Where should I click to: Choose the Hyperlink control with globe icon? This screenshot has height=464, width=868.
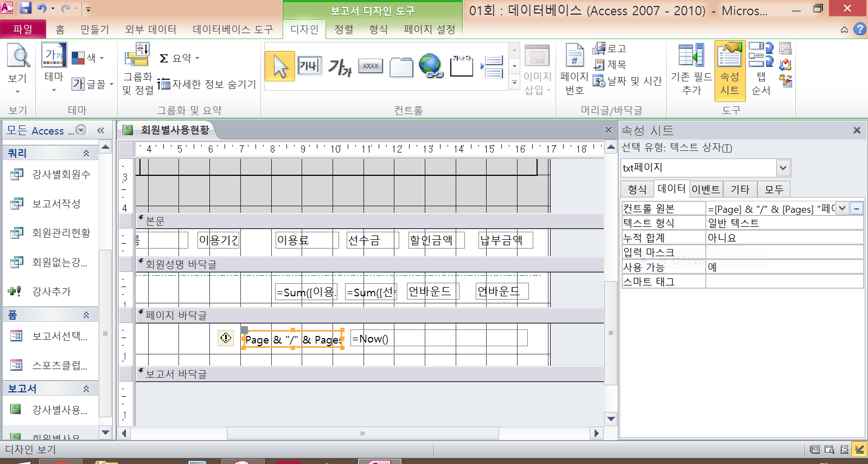(x=431, y=66)
